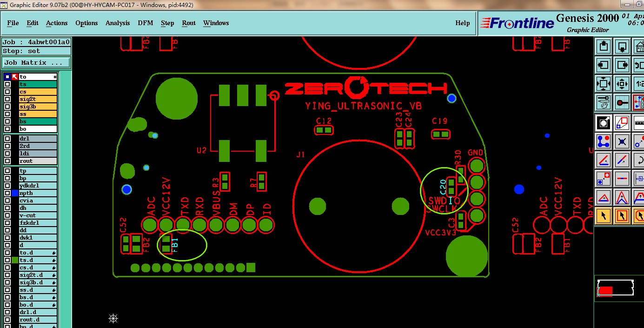Image resolution: width=644 pixels, height=328 pixels.
Task: Select layer name sig3b in the list
Action: (38, 107)
